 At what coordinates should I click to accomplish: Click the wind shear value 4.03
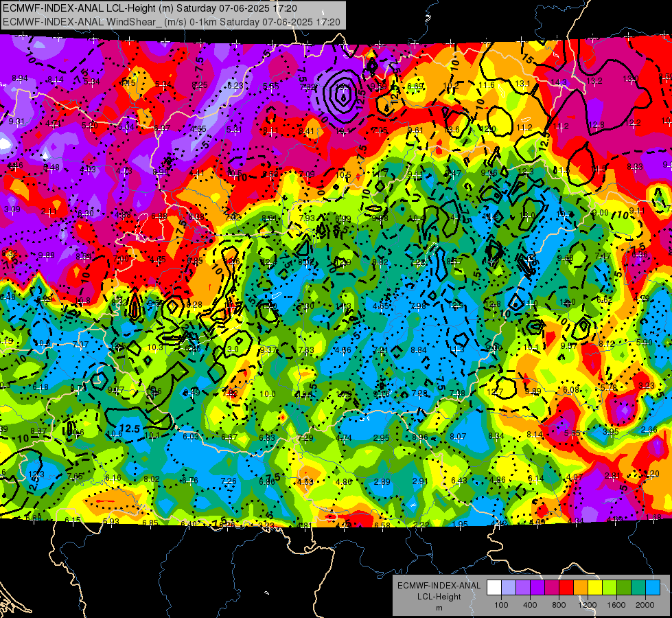[88, 170]
